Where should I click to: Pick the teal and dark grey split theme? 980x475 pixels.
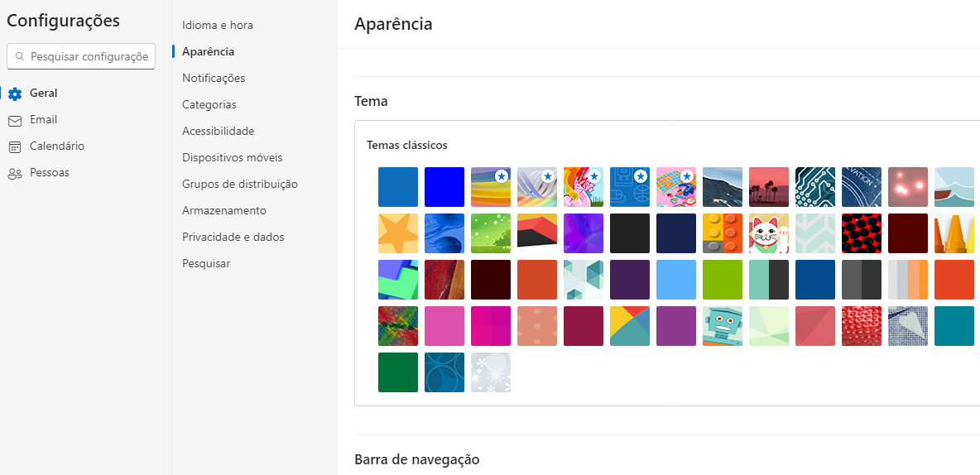(x=769, y=280)
